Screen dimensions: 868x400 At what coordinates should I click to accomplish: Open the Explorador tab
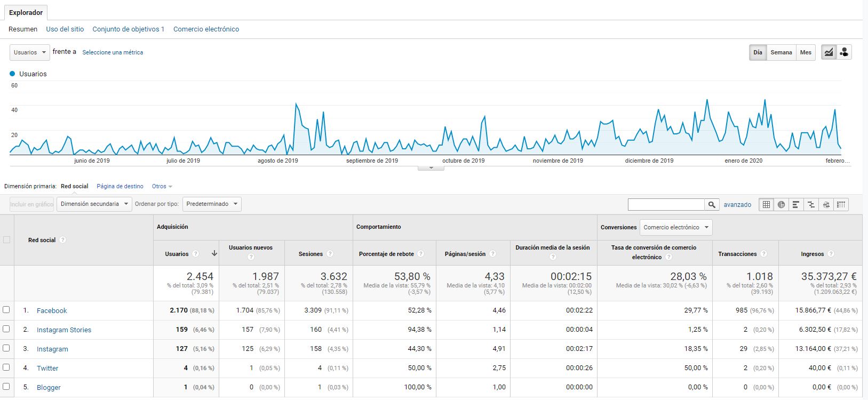coord(26,13)
